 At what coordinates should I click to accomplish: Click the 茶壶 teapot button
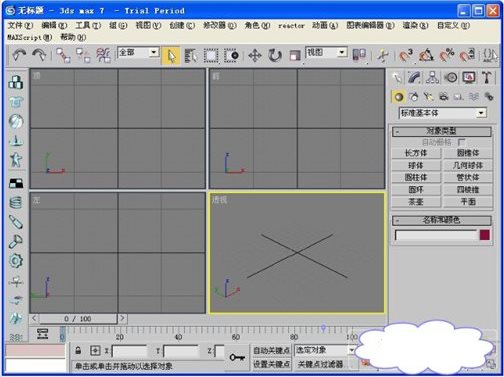416,202
